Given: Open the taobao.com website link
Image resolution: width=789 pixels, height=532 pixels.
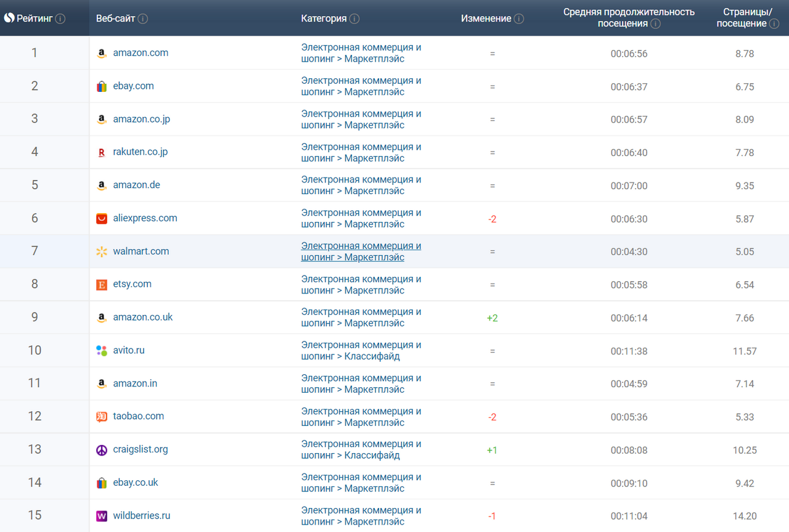Looking at the screenshot, I should coord(138,416).
